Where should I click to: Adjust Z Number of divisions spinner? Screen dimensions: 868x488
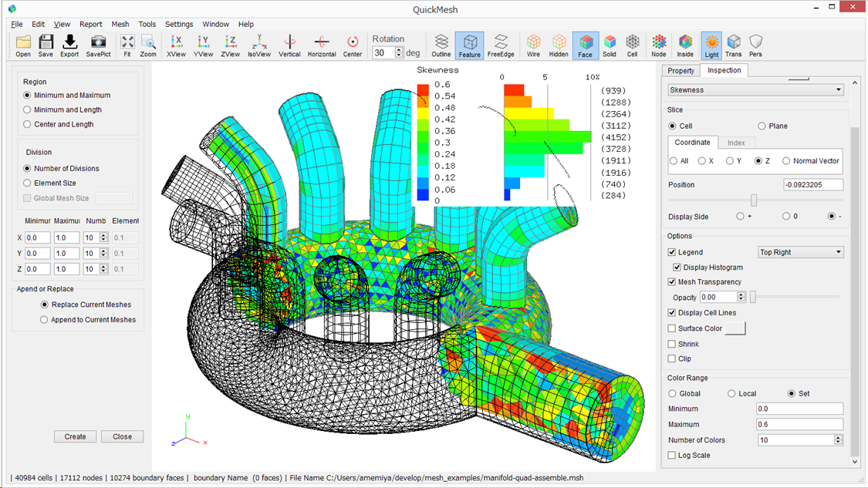(x=103, y=269)
